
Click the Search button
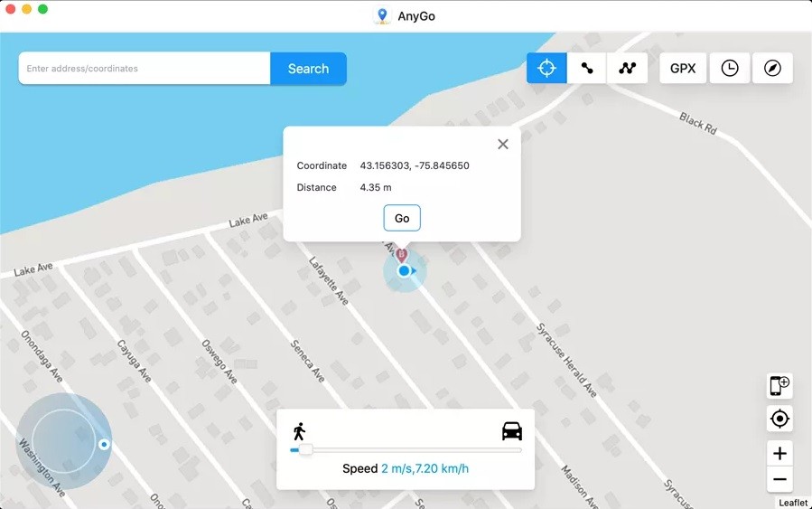[x=308, y=69]
